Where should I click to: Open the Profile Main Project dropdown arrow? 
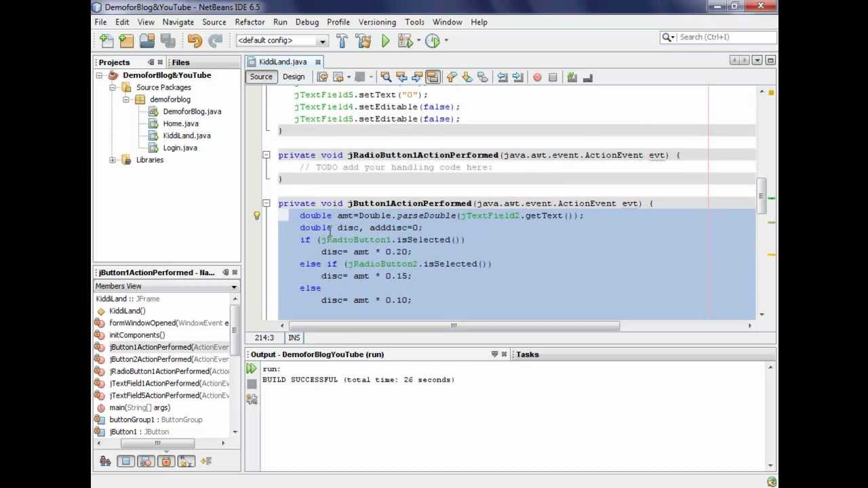[x=446, y=41]
